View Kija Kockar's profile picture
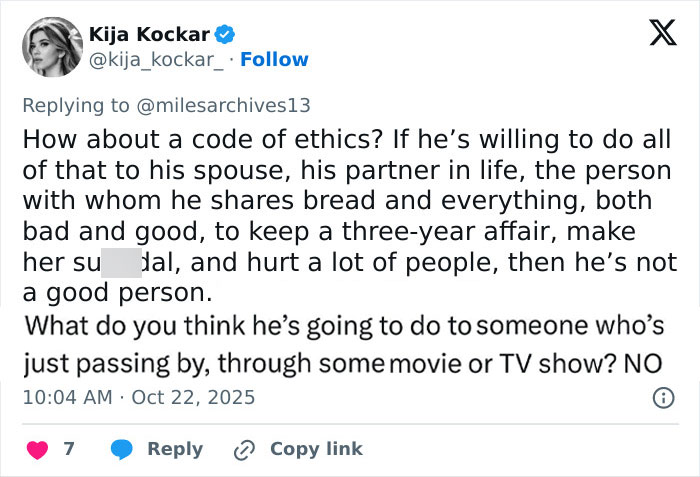Screen dimensions: 700x477 tap(51, 47)
